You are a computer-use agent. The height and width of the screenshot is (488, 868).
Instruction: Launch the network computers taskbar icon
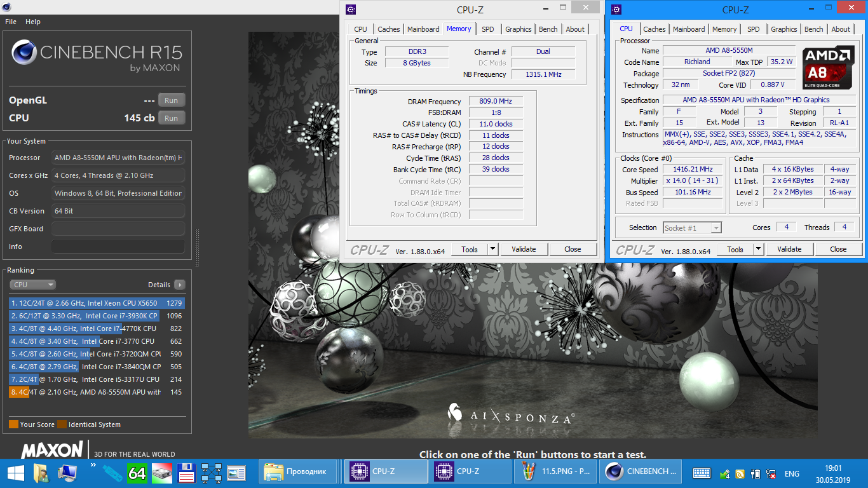click(x=211, y=473)
